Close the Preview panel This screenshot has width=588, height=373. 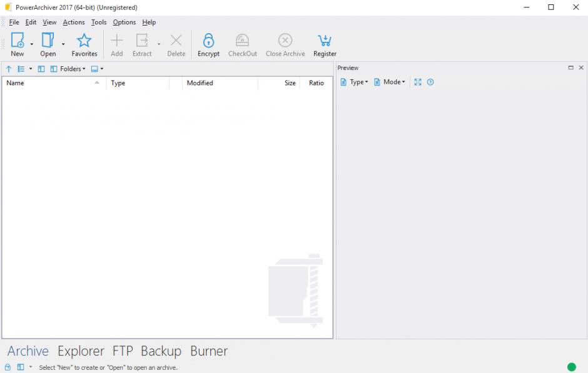581,67
